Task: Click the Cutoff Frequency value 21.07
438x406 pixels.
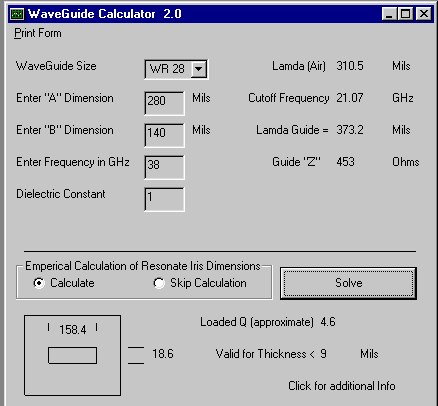Action: point(350,98)
